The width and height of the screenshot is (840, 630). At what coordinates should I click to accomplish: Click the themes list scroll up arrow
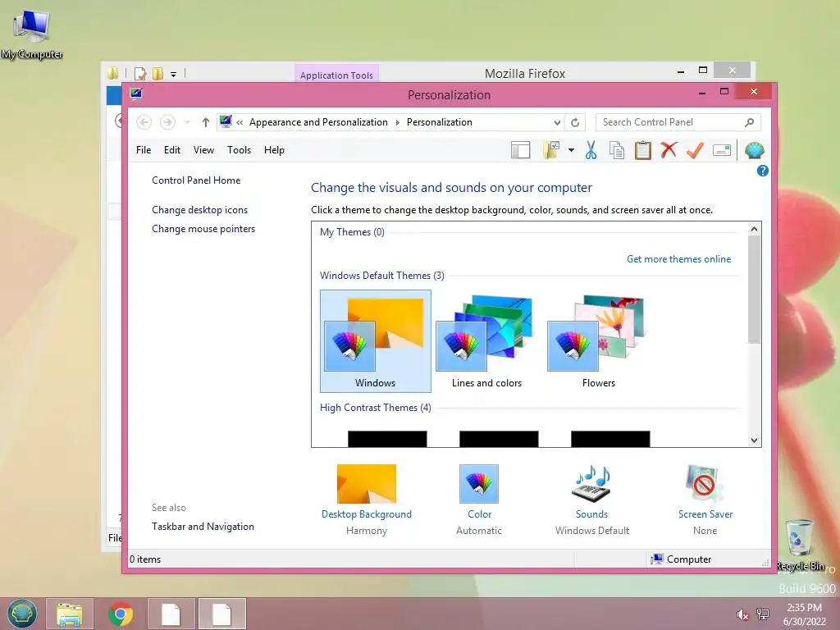point(755,230)
